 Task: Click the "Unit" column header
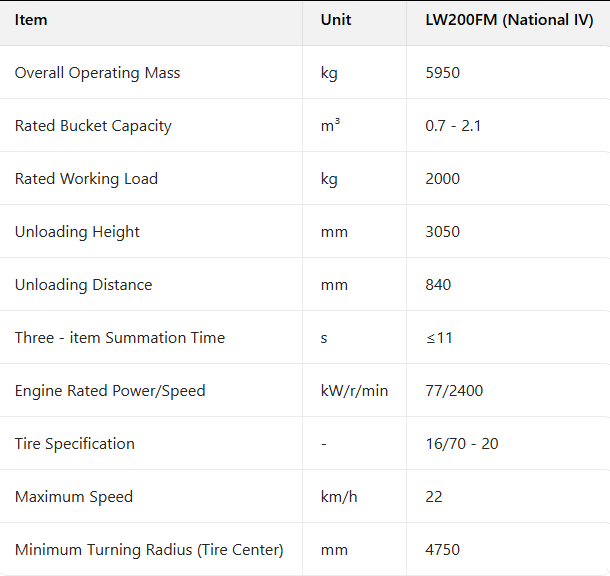(336, 20)
